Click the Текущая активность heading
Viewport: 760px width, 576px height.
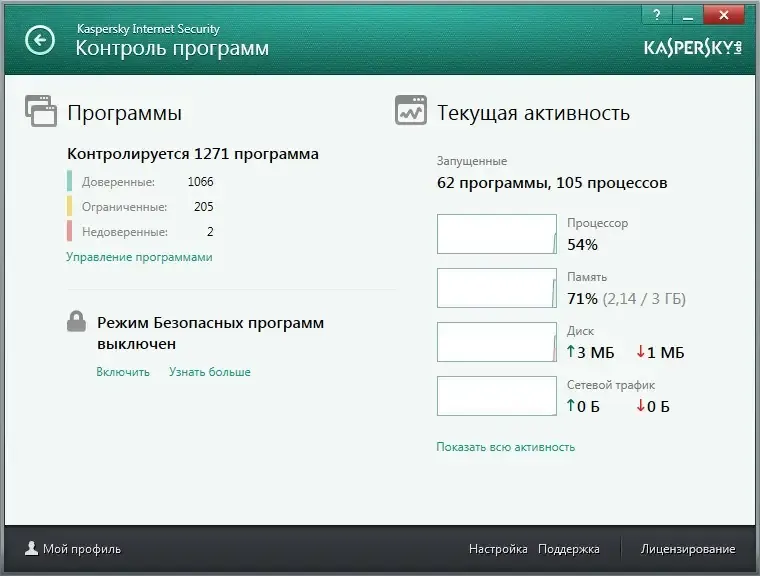533,113
